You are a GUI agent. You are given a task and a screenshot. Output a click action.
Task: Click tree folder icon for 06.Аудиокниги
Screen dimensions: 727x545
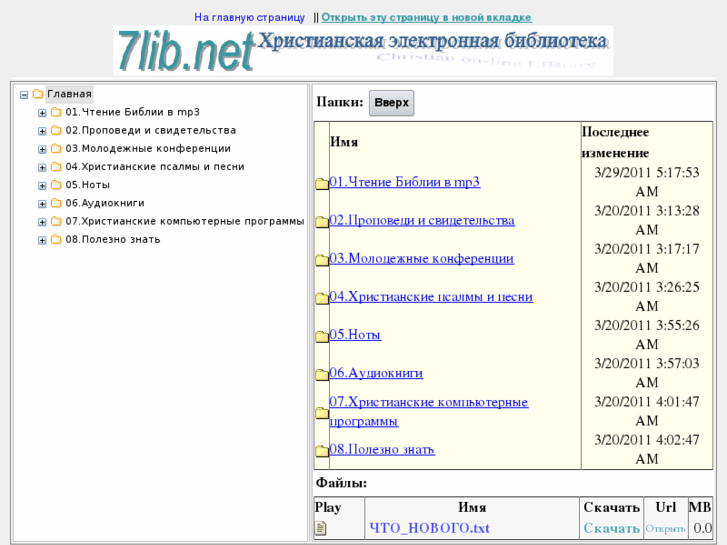(x=56, y=203)
